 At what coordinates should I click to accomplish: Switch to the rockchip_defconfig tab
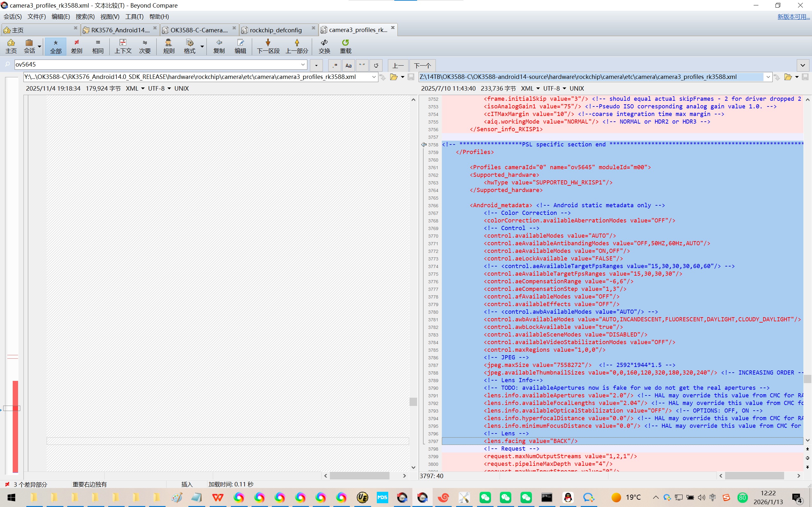coord(275,30)
